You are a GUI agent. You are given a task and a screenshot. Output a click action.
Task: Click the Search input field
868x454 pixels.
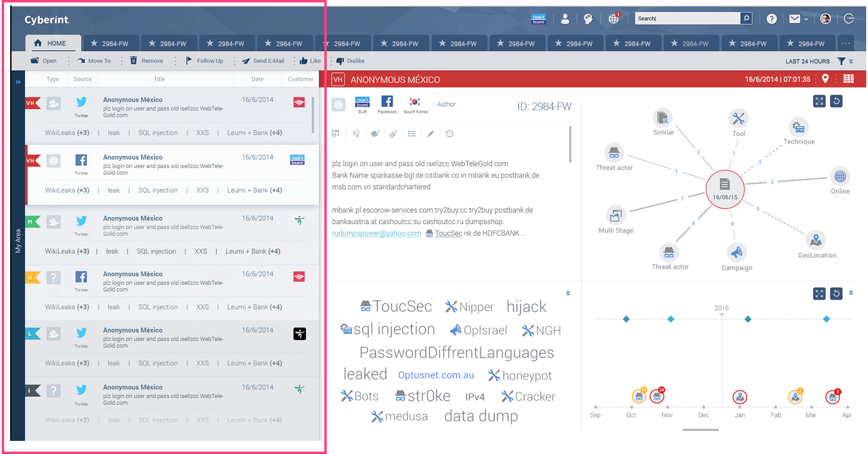coord(687,18)
